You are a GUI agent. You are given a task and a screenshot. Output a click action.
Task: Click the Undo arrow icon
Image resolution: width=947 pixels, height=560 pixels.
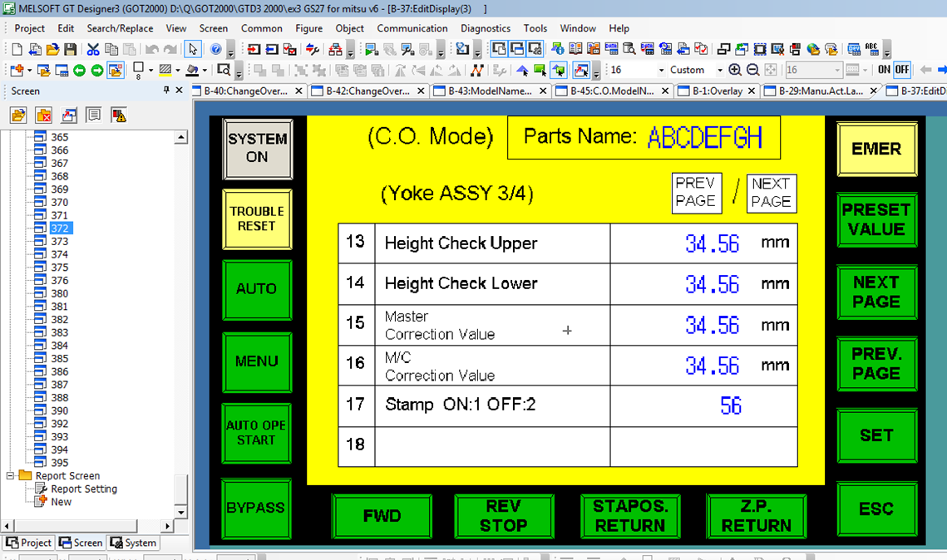(152, 50)
